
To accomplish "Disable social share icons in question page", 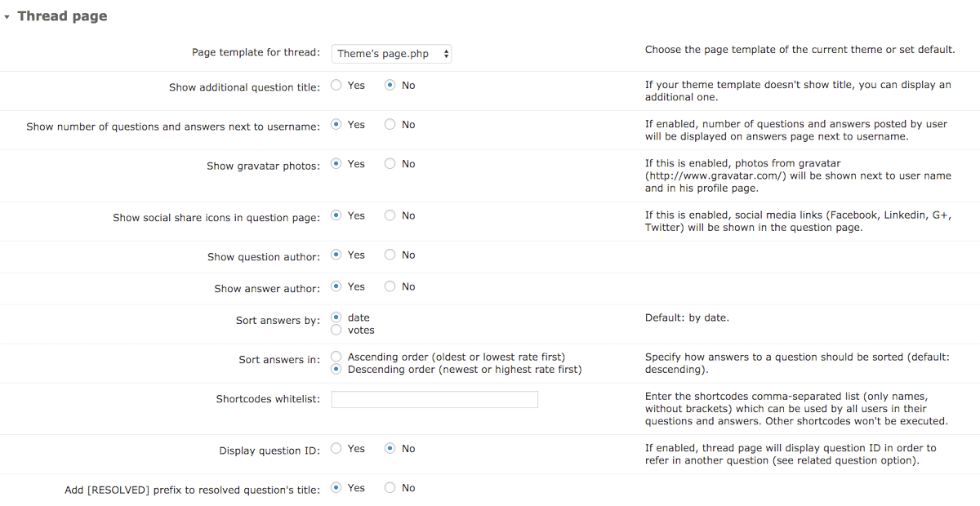I will [x=390, y=215].
